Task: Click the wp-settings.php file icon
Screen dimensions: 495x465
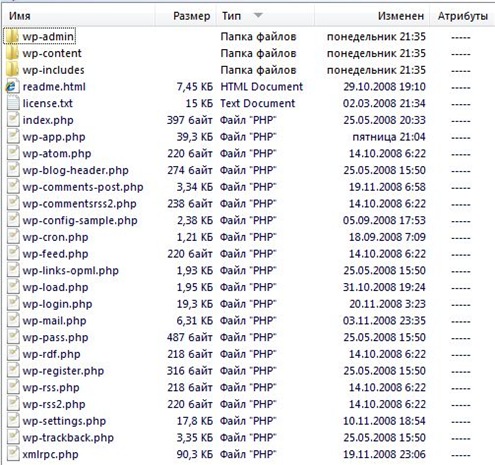Action: 13,421
